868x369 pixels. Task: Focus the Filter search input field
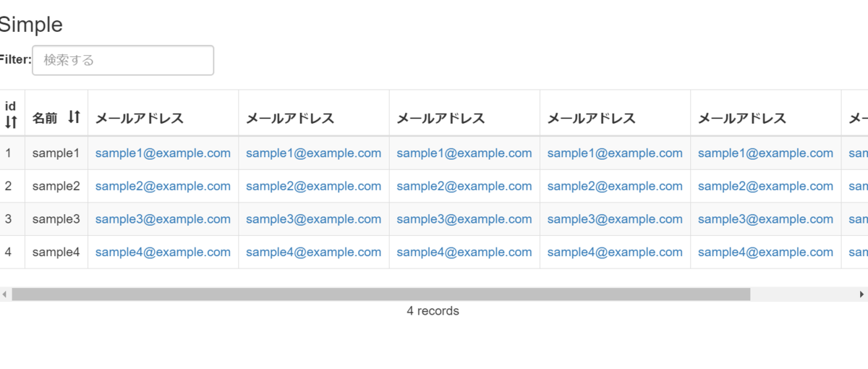(x=123, y=60)
